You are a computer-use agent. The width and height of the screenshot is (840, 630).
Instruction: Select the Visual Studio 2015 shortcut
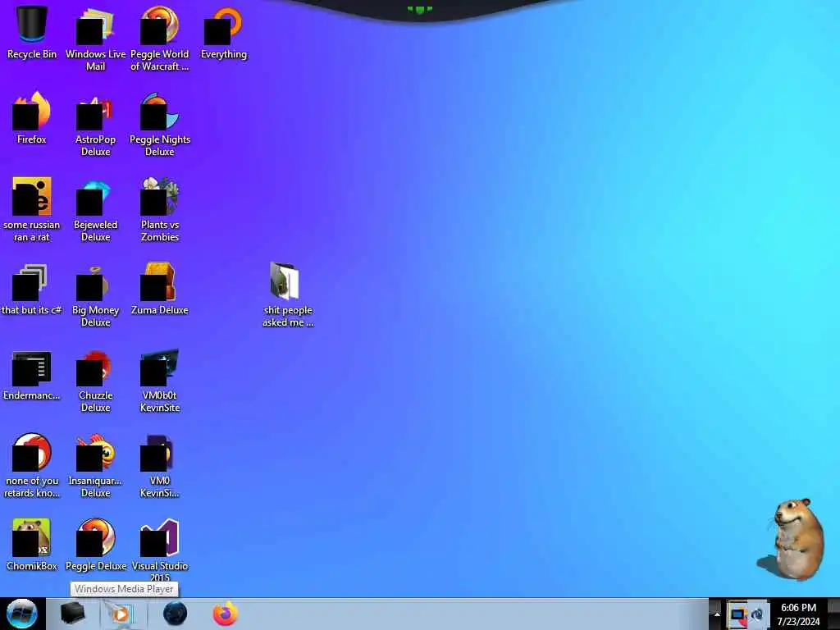pyautogui.click(x=160, y=550)
